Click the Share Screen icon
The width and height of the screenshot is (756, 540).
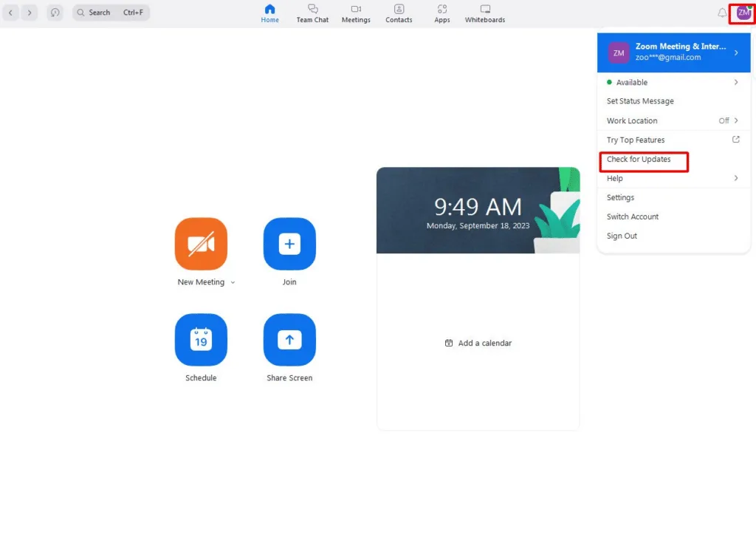click(289, 340)
